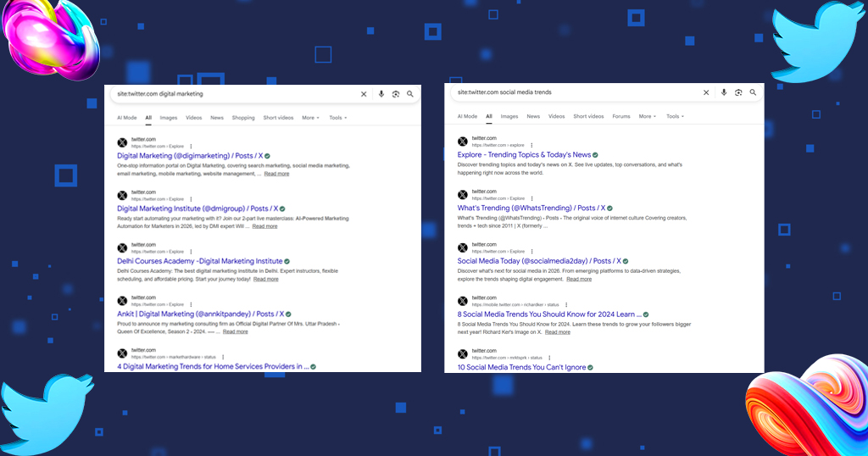Start voice search in social media trends window

724,92
